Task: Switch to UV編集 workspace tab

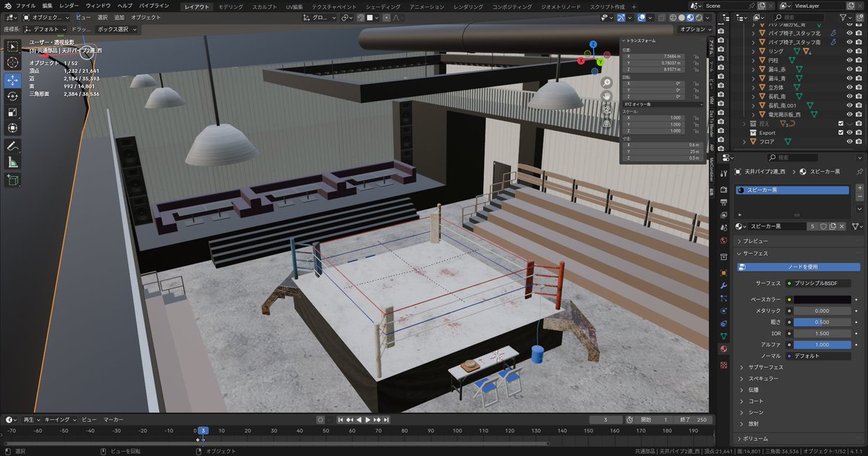Action: click(x=293, y=7)
